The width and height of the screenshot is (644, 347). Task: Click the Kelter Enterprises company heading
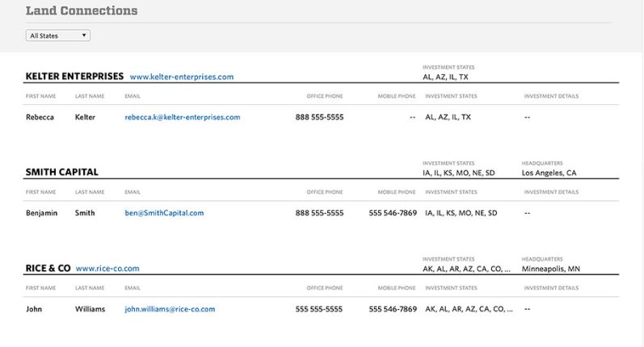tap(74, 77)
